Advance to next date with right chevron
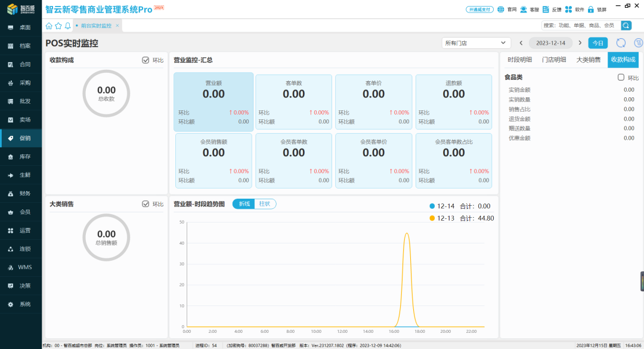This screenshot has width=644, height=349. 580,43
